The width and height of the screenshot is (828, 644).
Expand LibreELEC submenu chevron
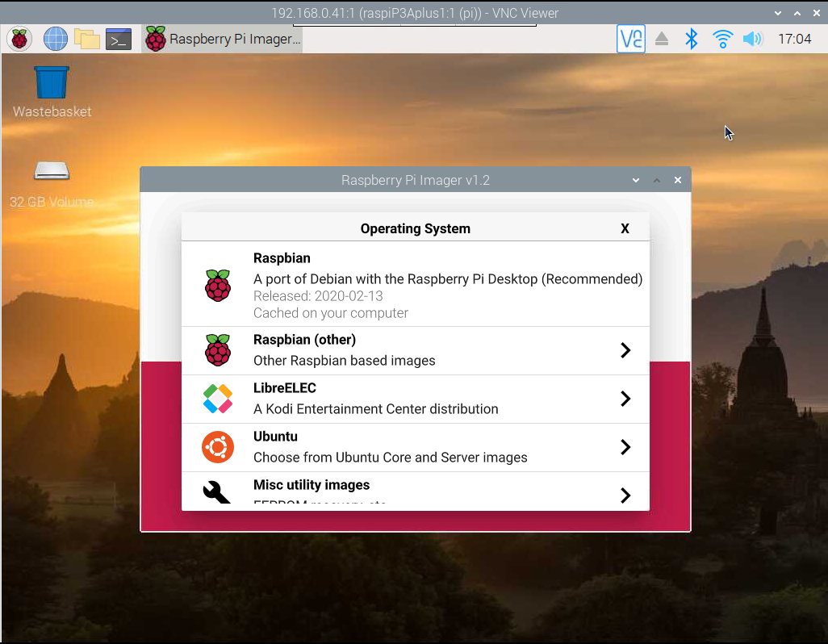click(625, 399)
